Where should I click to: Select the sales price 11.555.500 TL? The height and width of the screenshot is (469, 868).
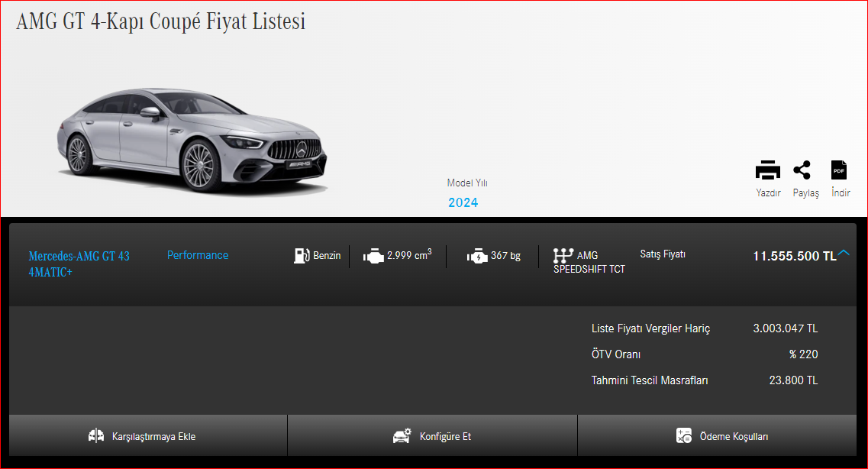795,256
